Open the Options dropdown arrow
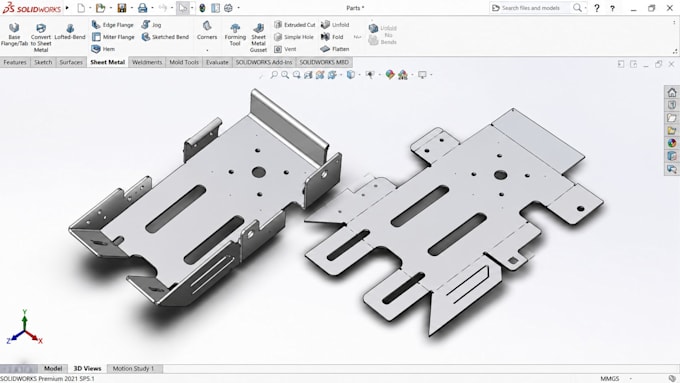Viewport: 680px width, 383px height. point(238,8)
